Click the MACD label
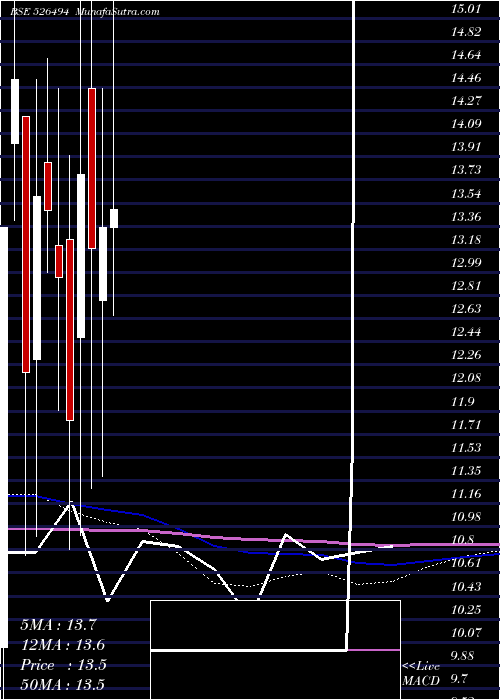 [421, 681]
